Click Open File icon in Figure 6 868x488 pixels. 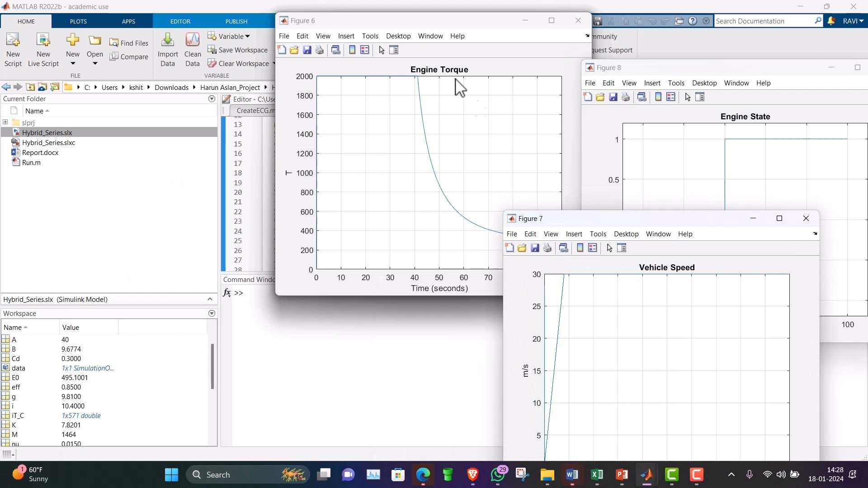[294, 50]
